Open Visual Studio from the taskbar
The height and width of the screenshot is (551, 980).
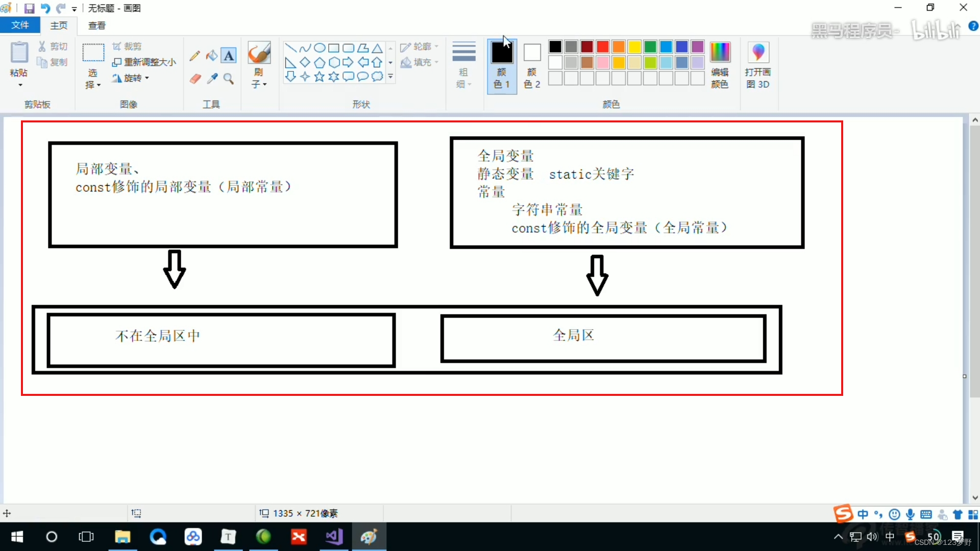pos(334,537)
